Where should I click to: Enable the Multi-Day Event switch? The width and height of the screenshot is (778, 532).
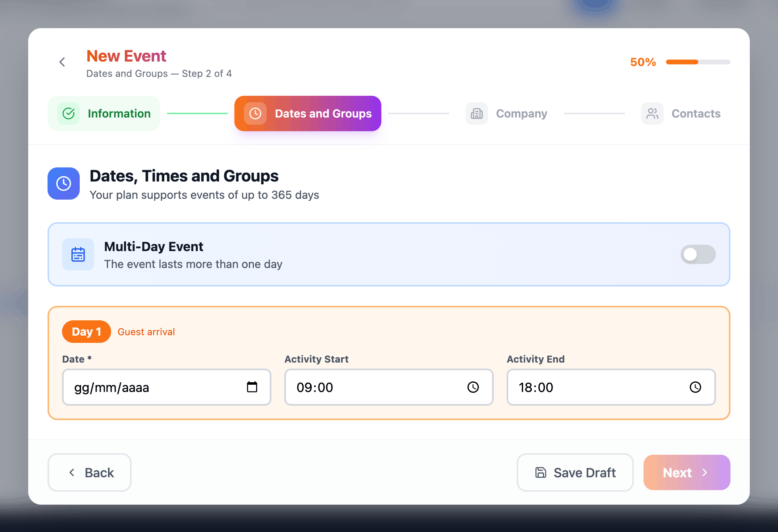click(698, 254)
